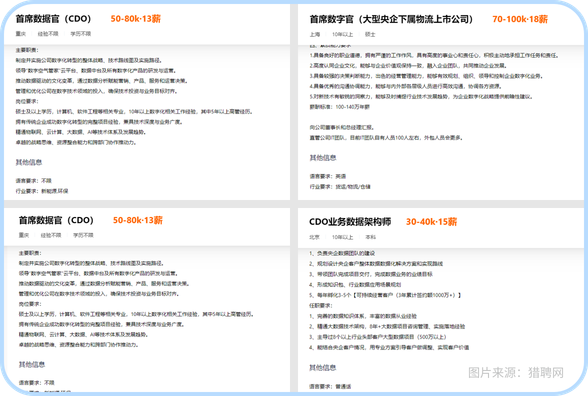Image resolution: width=588 pixels, height=396 pixels.
Task: Open the upper 首席数据官（CDO）job title
Action: click(53, 19)
